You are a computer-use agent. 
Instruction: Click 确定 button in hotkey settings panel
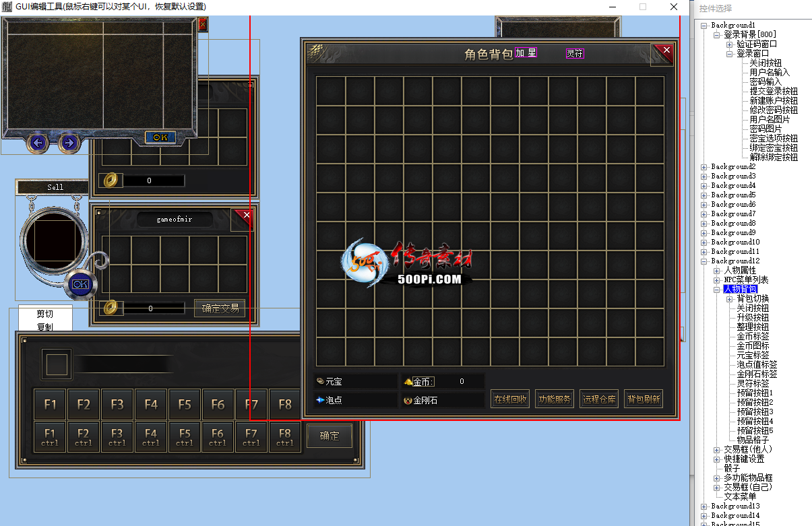click(x=330, y=436)
